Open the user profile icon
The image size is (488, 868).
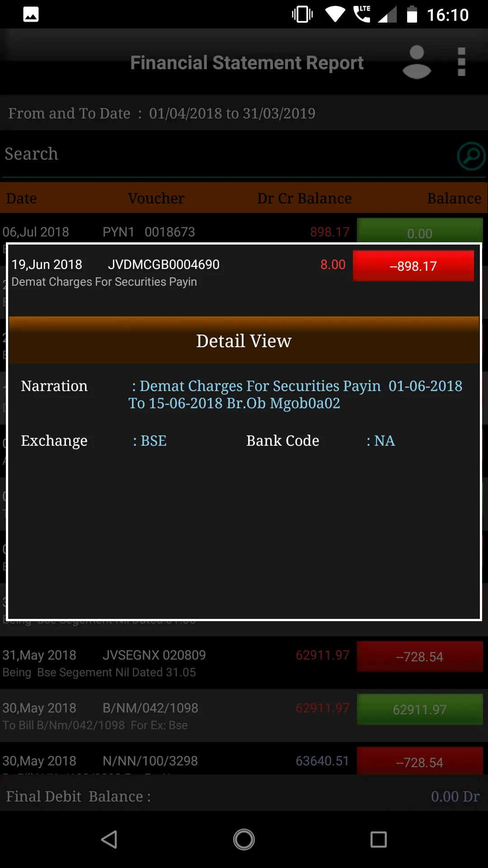coord(417,62)
